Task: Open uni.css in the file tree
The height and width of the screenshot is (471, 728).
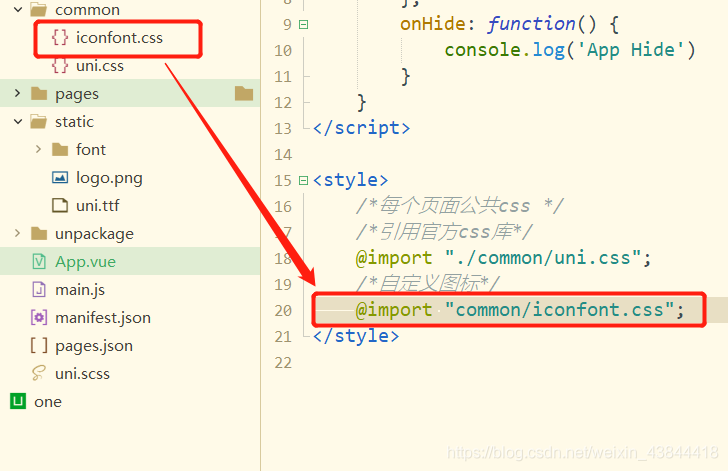Action: (x=100, y=66)
